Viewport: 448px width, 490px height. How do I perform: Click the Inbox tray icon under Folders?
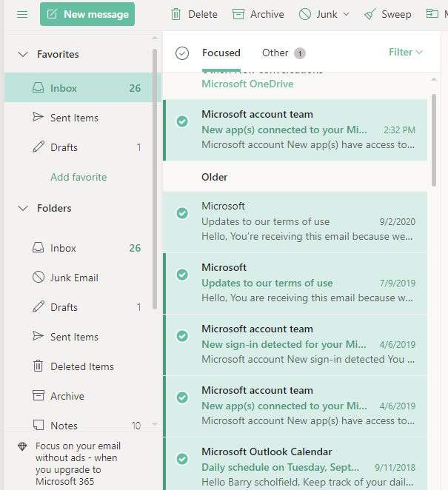[x=39, y=247]
